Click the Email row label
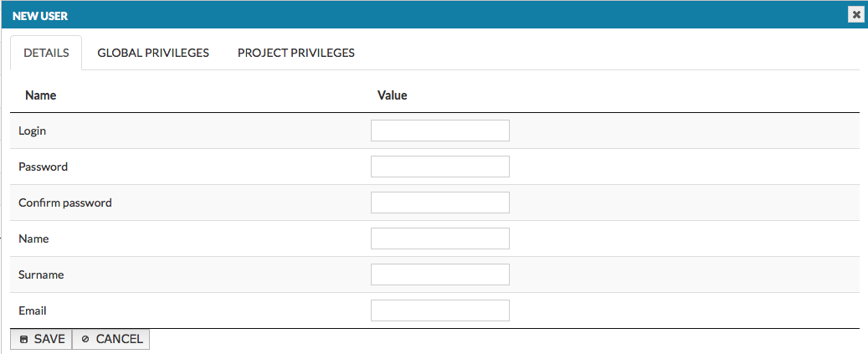 [x=32, y=310]
